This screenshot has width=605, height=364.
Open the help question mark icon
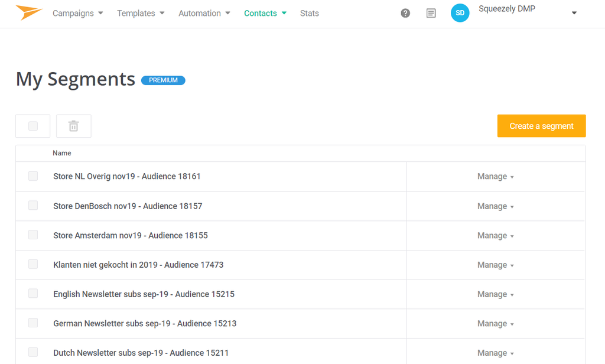tap(405, 13)
